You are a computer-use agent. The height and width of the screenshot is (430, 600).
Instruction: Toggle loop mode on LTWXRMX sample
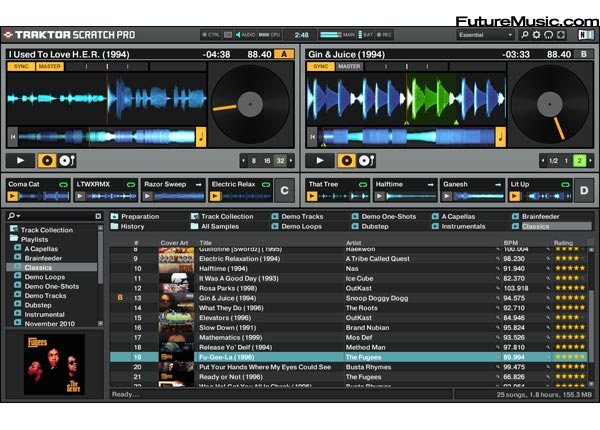[131, 185]
